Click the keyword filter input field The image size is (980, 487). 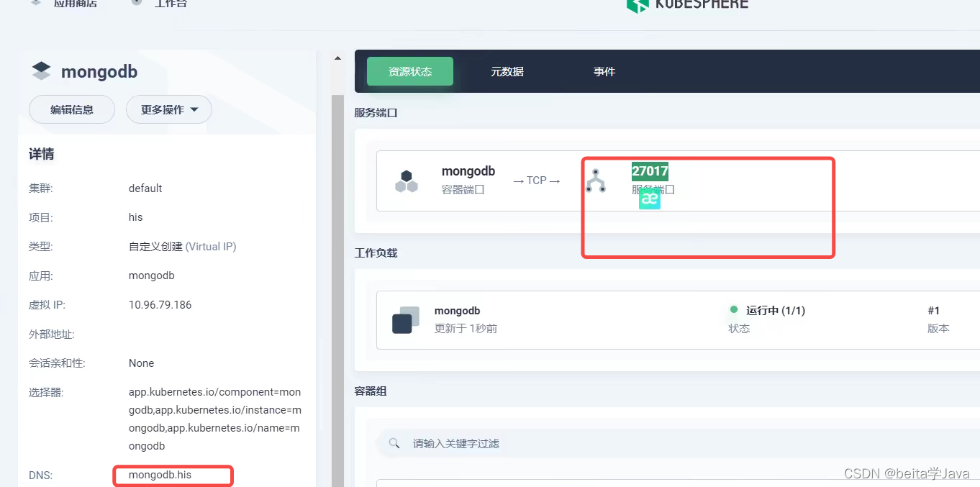click(676, 443)
